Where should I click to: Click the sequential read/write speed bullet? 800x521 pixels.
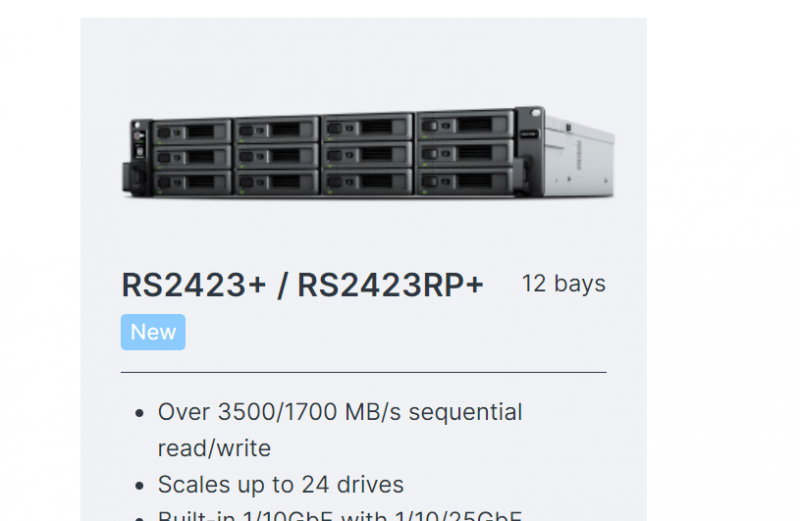click(x=340, y=430)
